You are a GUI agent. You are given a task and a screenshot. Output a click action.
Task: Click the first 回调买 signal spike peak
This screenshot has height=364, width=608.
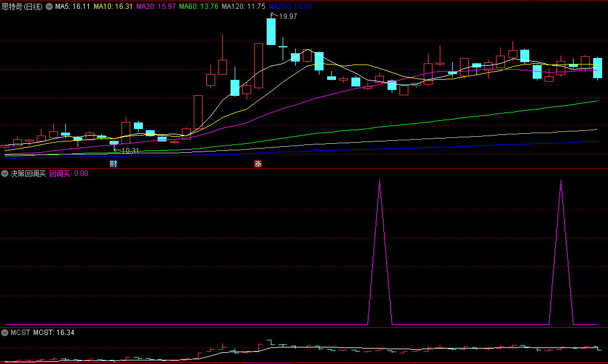click(380, 181)
